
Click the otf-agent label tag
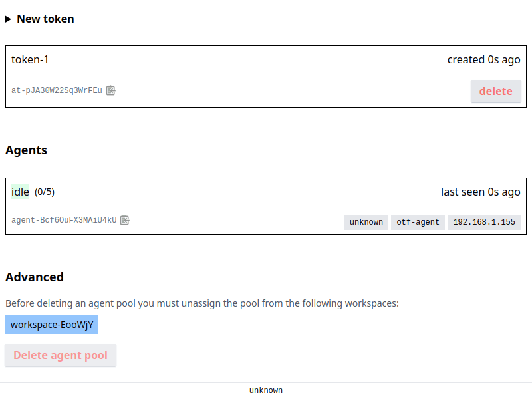click(418, 223)
